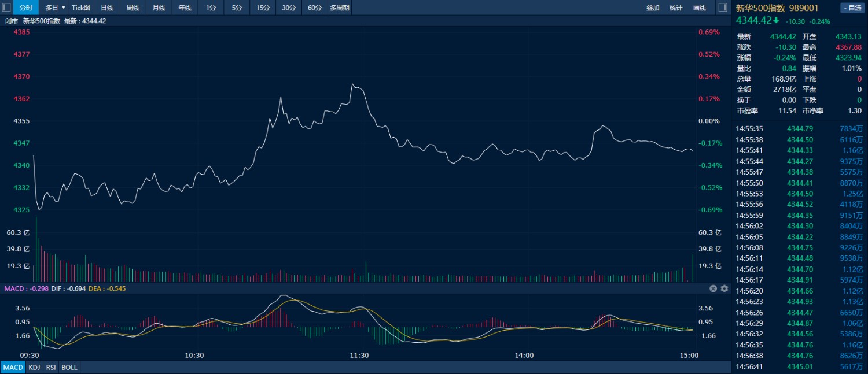Select the 14:56:41 trade tick row
868x374 pixels.
pyautogui.click(x=799, y=366)
